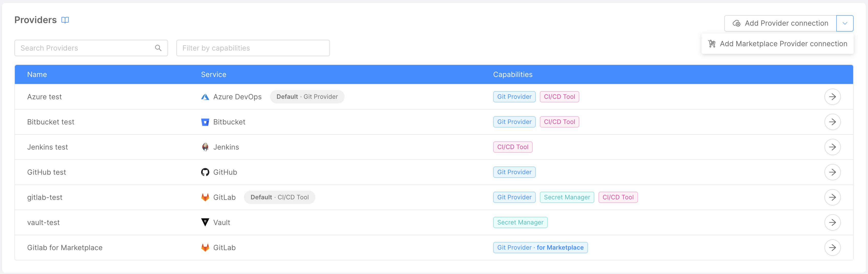Screen dimensions: 868x274
Task: Click the Vault icon on vault-test row
Action: [x=205, y=222]
